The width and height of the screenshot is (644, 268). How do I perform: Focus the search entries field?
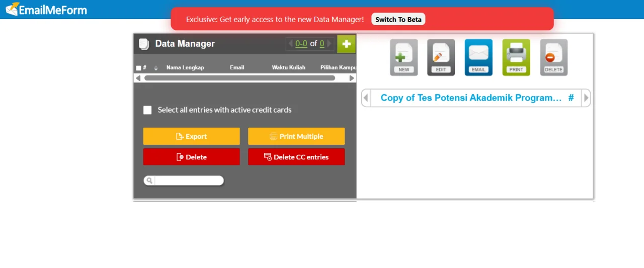[189, 181]
